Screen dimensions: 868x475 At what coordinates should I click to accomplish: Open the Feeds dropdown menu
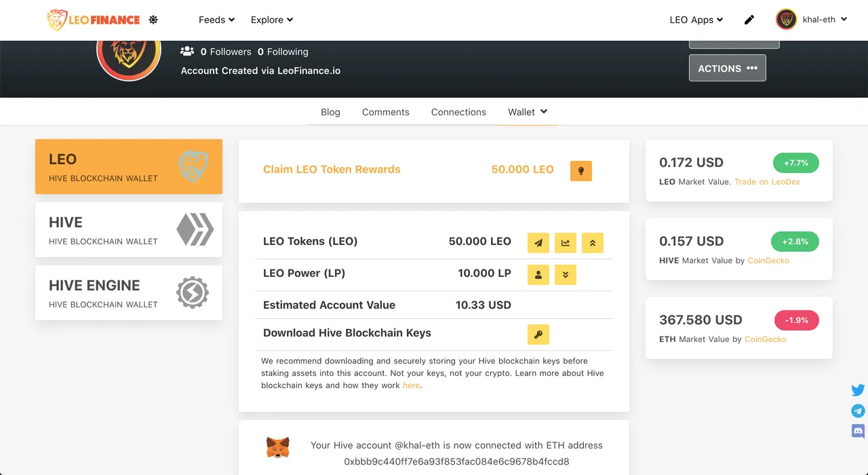(217, 20)
